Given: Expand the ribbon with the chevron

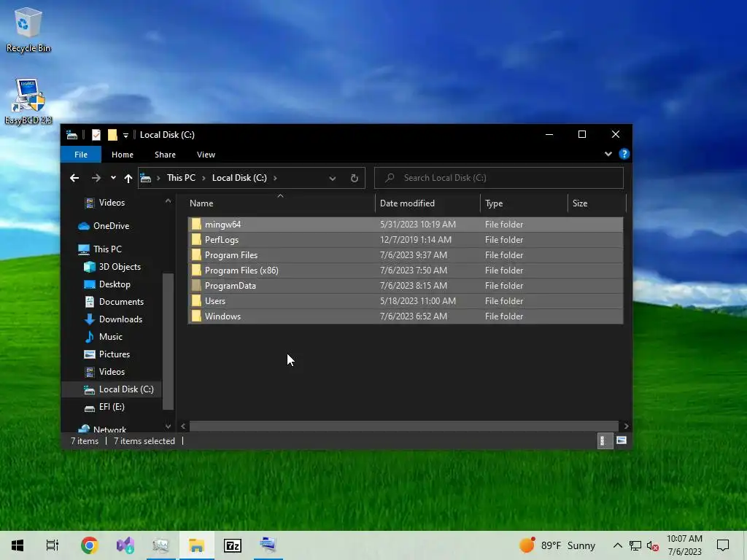Looking at the screenshot, I should tap(608, 155).
